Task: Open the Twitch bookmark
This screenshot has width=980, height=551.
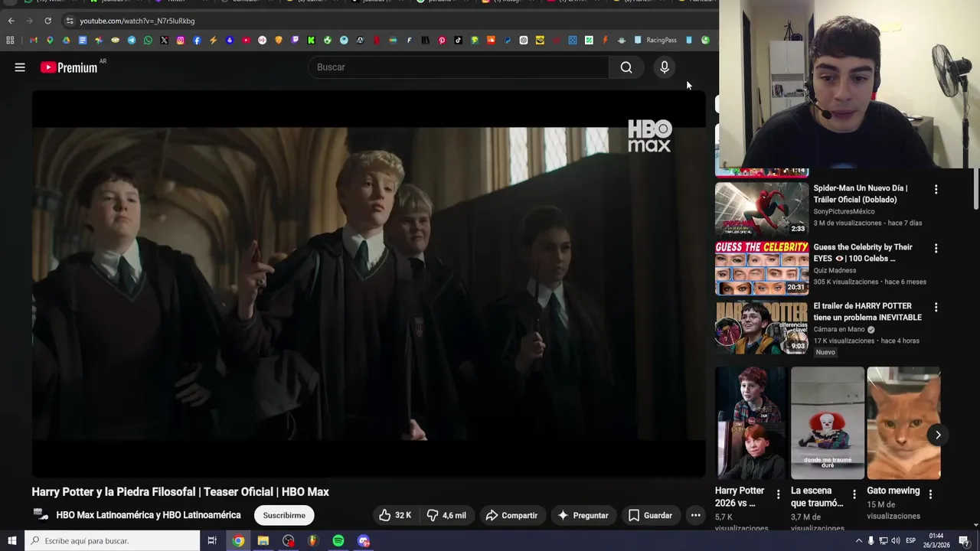Action: coord(295,40)
